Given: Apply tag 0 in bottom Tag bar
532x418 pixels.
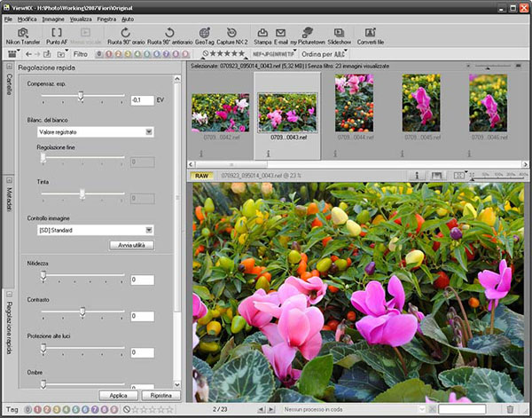Looking at the screenshot, I should coord(28,409).
